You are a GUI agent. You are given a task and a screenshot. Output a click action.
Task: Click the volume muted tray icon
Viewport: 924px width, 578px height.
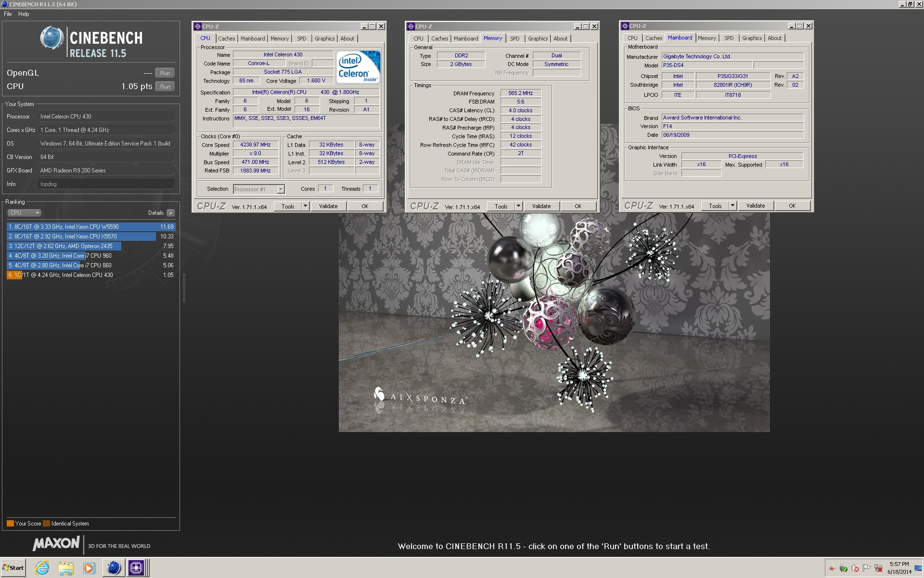tap(855, 568)
